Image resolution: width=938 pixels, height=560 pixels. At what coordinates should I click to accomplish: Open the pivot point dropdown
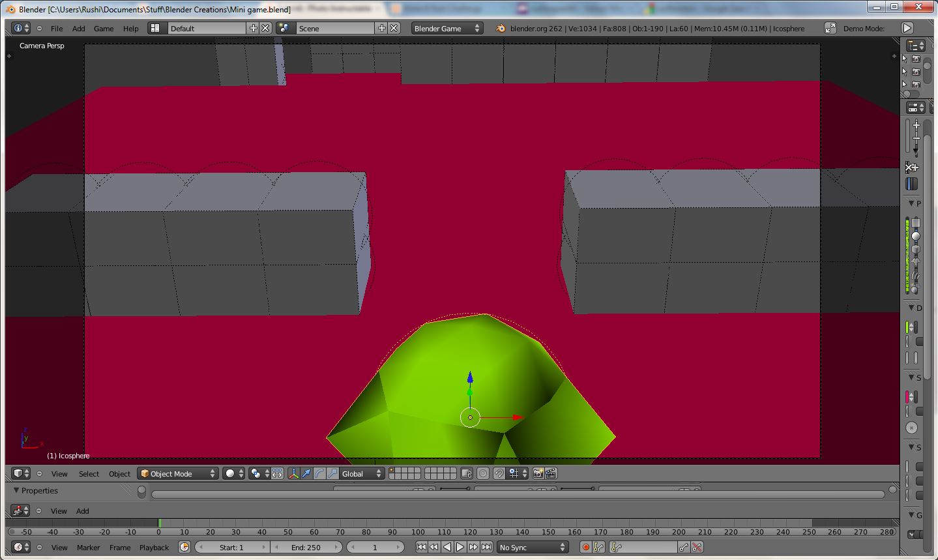tap(259, 473)
